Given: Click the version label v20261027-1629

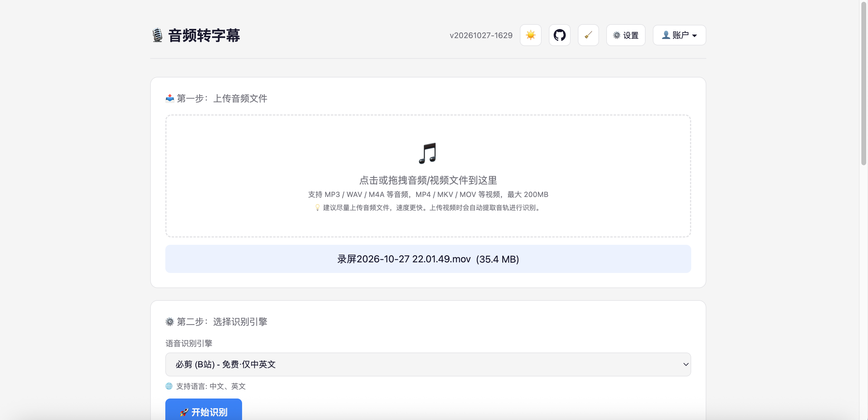Looking at the screenshot, I should [481, 35].
